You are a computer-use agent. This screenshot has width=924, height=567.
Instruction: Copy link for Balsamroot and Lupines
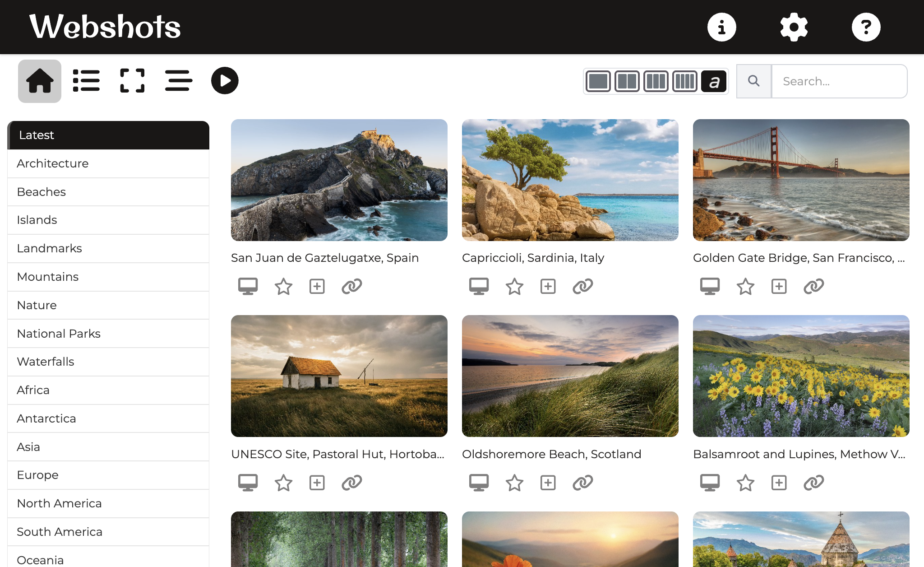click(814, 483)
